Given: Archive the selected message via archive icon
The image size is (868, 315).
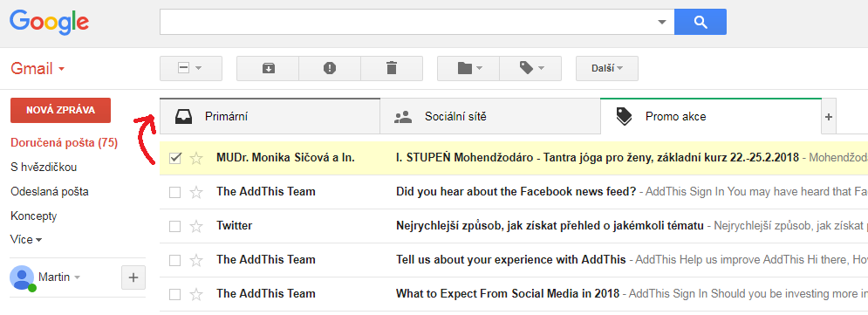Looking at the screenshot, I should tap(268, 68).
